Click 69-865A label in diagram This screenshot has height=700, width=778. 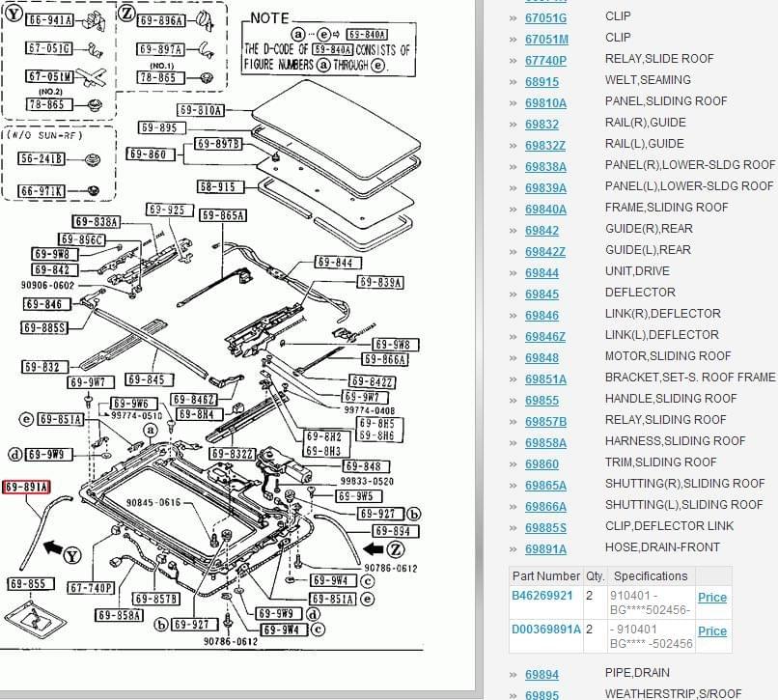click(x=223, y=215)
